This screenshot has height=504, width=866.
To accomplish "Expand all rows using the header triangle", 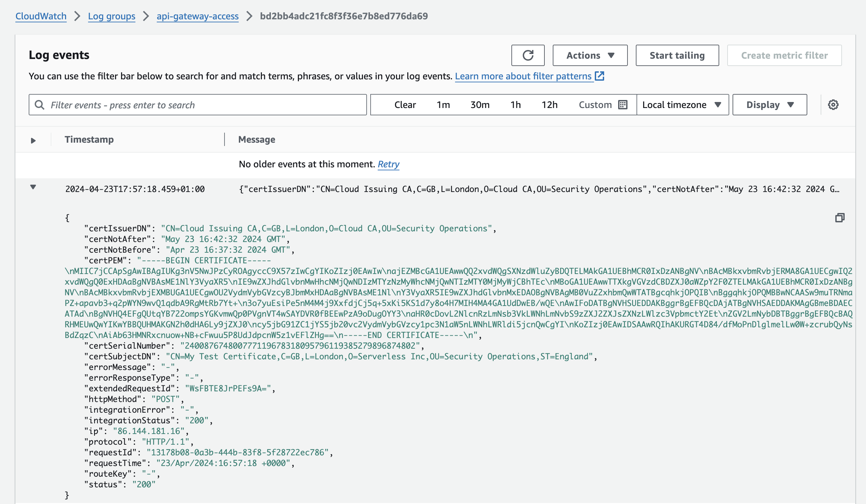I will (x=33, y=140).
